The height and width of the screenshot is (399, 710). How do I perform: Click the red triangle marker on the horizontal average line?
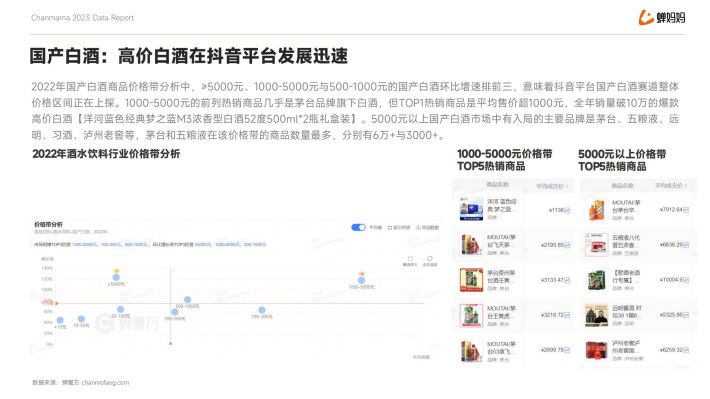(x=57, y=303)
